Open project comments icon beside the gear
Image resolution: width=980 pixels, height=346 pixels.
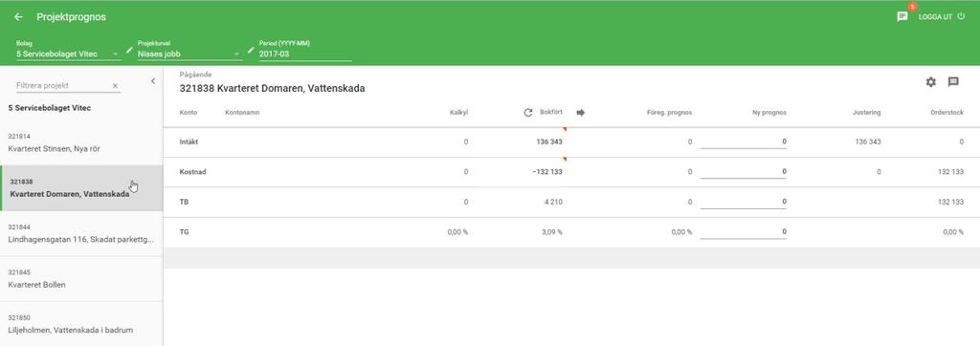click(953, 82)
